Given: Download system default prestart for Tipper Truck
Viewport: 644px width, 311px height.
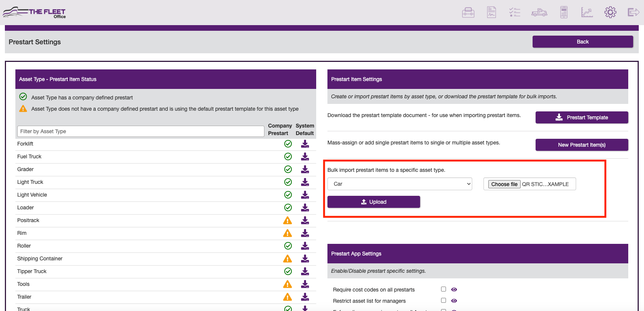Looking at the screenshot, I should [305, 271].
